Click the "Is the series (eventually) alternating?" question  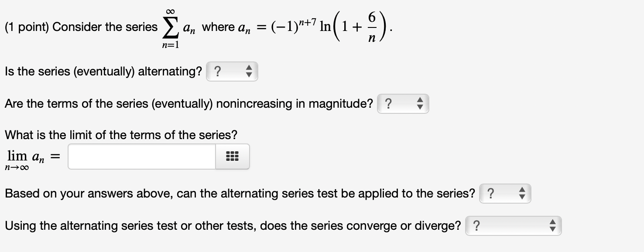103,72
